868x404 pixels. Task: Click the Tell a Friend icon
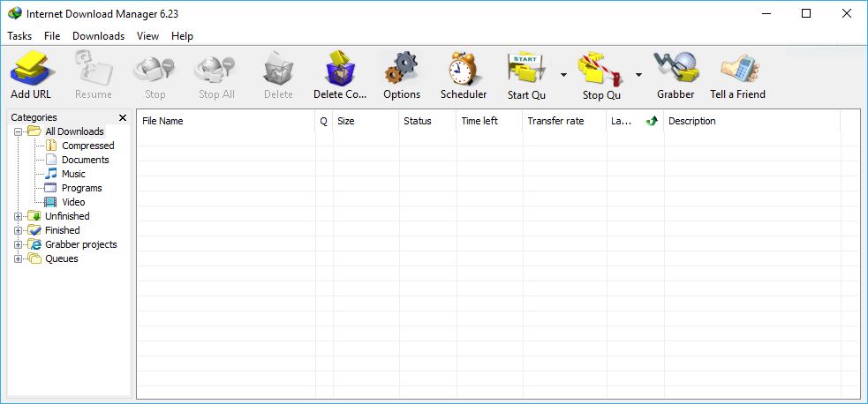[x=738, y=68]
